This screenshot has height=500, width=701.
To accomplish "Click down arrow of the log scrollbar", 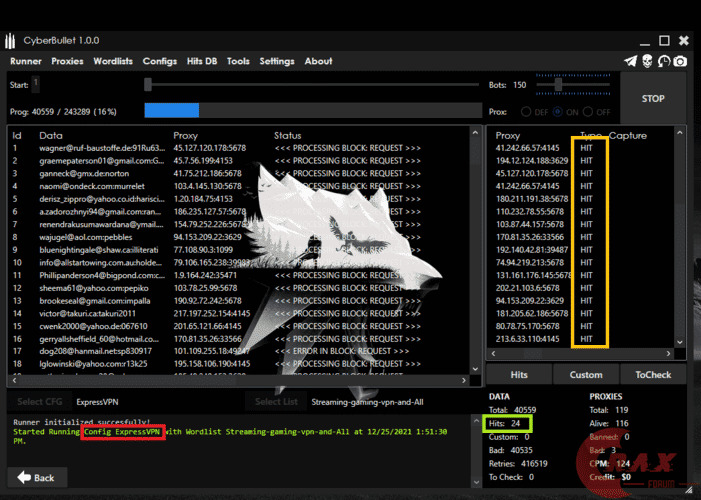I will (476, 482).
